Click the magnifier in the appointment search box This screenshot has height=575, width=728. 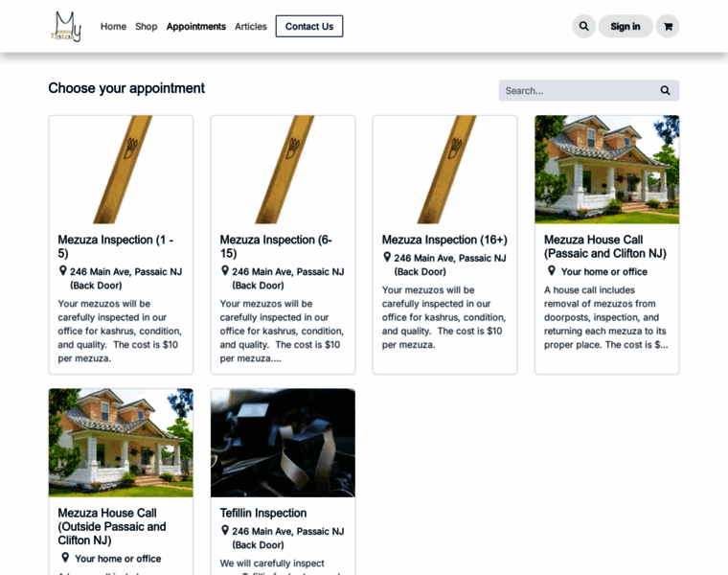(665, 91)
